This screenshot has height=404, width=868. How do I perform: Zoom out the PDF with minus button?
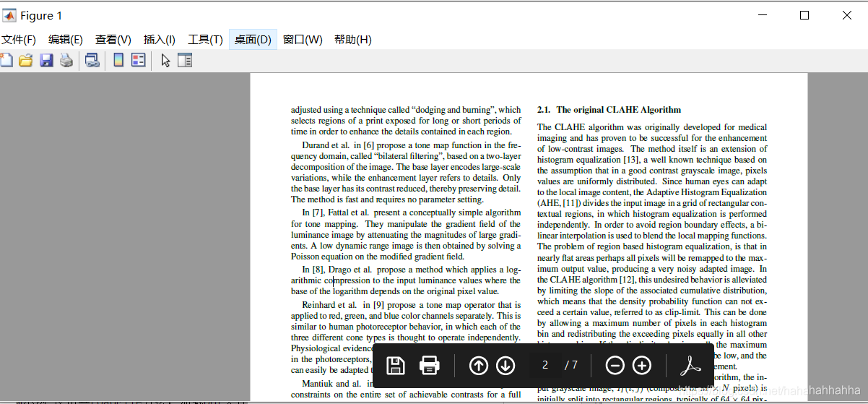point(615,366)
